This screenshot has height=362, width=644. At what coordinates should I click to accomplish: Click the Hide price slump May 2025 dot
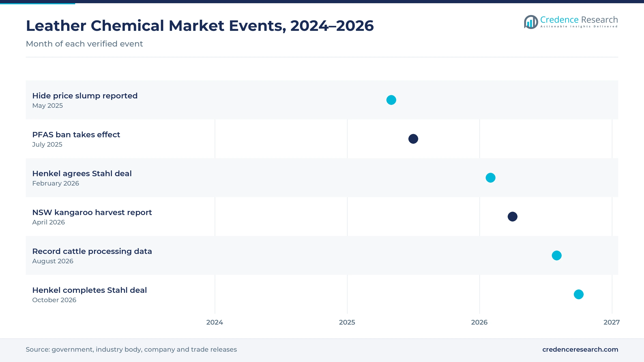click(391, 100)
